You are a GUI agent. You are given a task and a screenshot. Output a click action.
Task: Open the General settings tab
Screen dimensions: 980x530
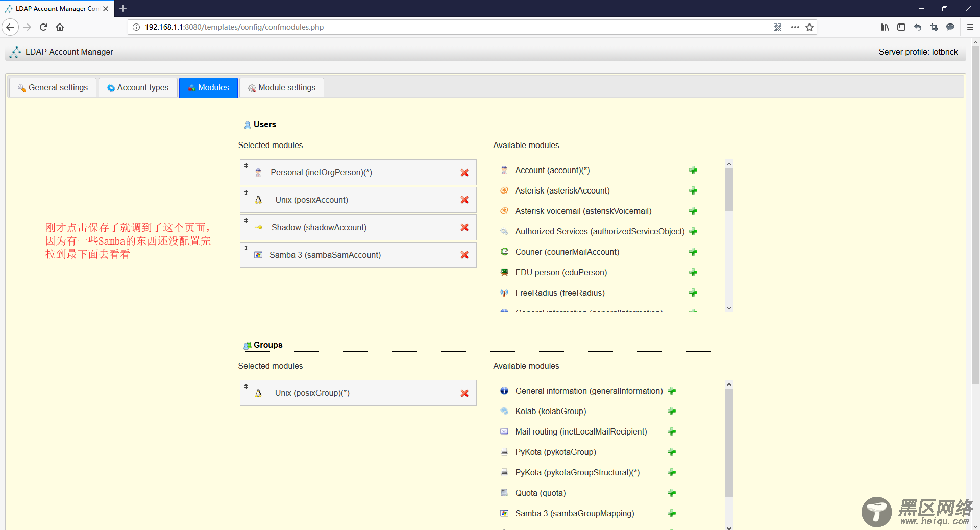click(53, 88)
